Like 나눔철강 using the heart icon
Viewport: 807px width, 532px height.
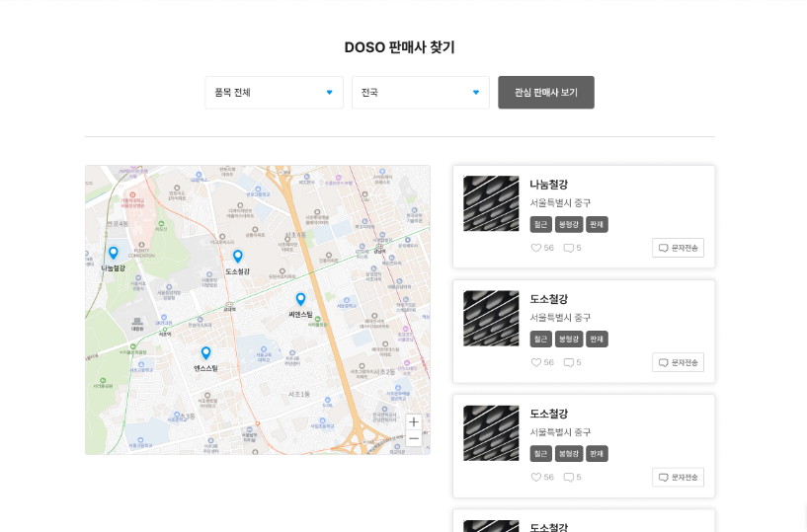536,248
